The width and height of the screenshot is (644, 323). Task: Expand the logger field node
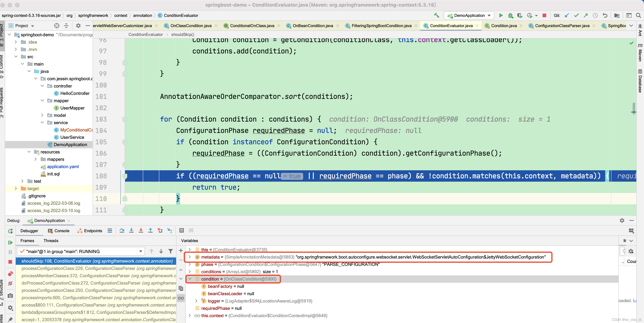click(x=196, y=301)
